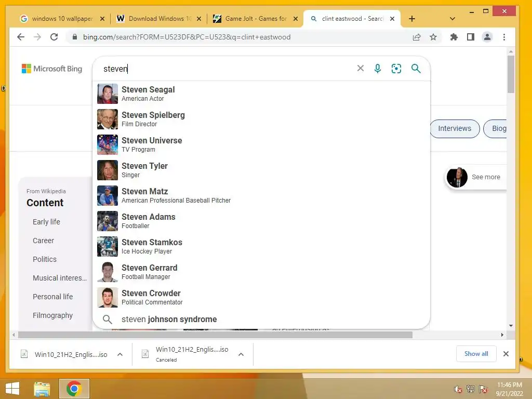Expand options for first Win10 iso download

click(x=120, y=354)
